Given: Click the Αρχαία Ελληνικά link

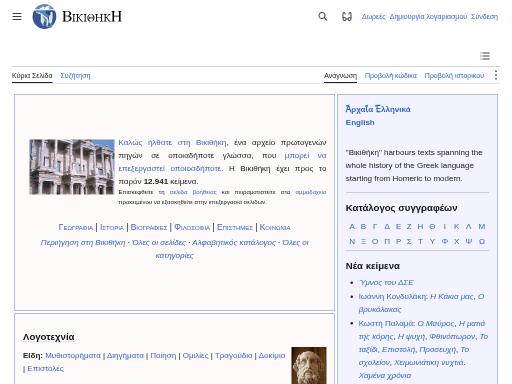Looking at the screenshot, I should tap(378, 109).
